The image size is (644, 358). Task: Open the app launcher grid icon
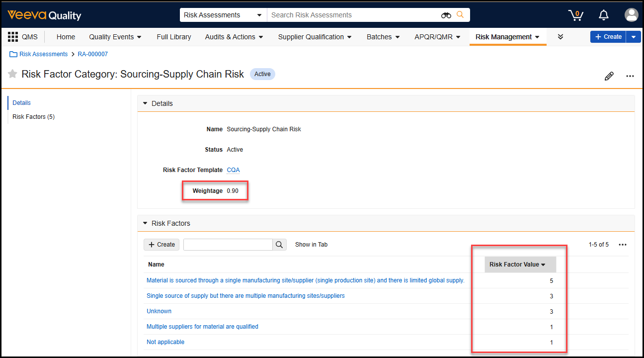[x=12, y=37]
